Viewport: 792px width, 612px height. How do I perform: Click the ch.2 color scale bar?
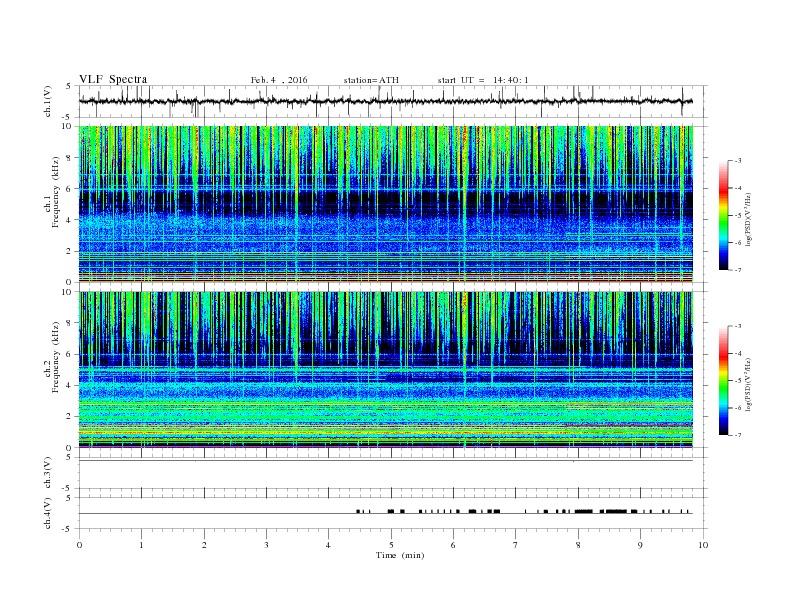coord(723,381)
